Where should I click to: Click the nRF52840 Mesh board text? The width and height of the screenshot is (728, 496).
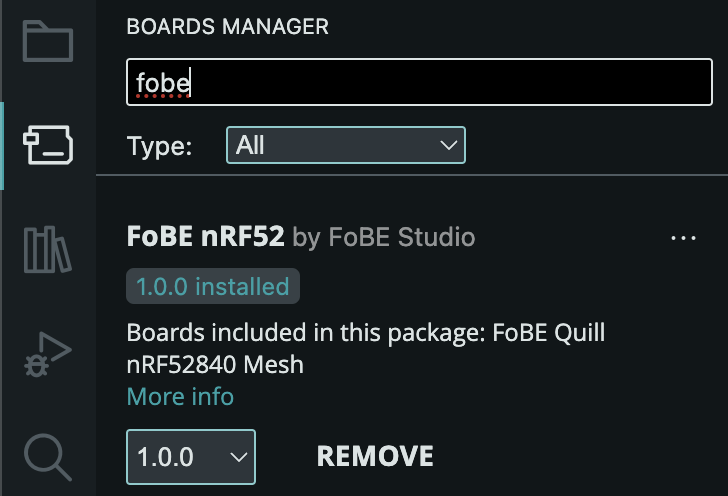click(x=215, y=365)
